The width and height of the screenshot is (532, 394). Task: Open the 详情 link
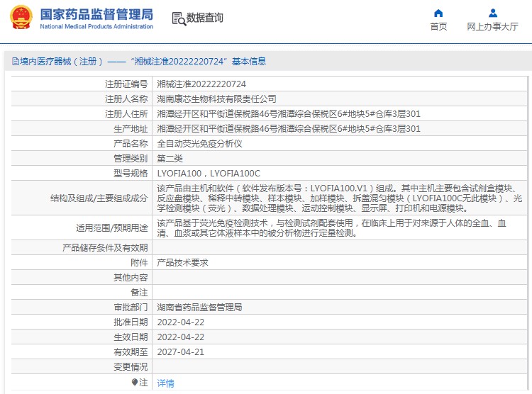tap(165, 383)
